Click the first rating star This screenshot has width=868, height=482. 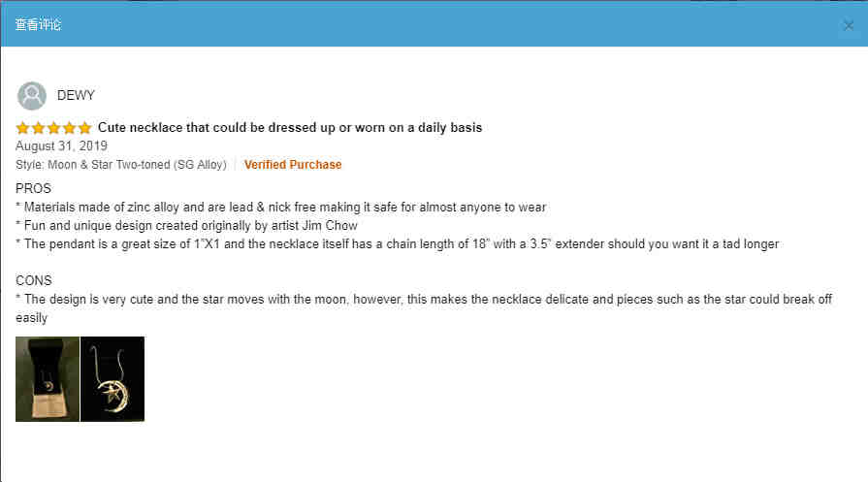pyautogui.click(x=22, y=128)
